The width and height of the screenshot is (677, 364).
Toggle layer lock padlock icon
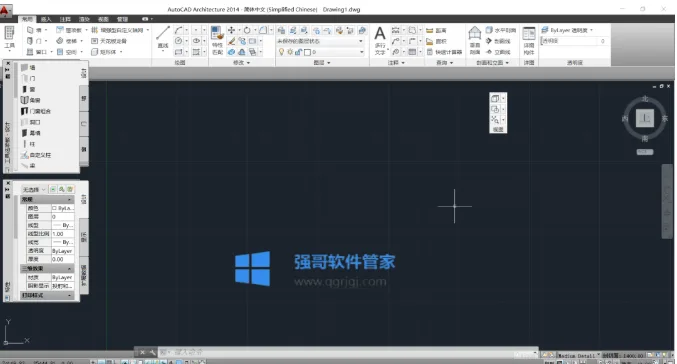[x=298, y=52]
